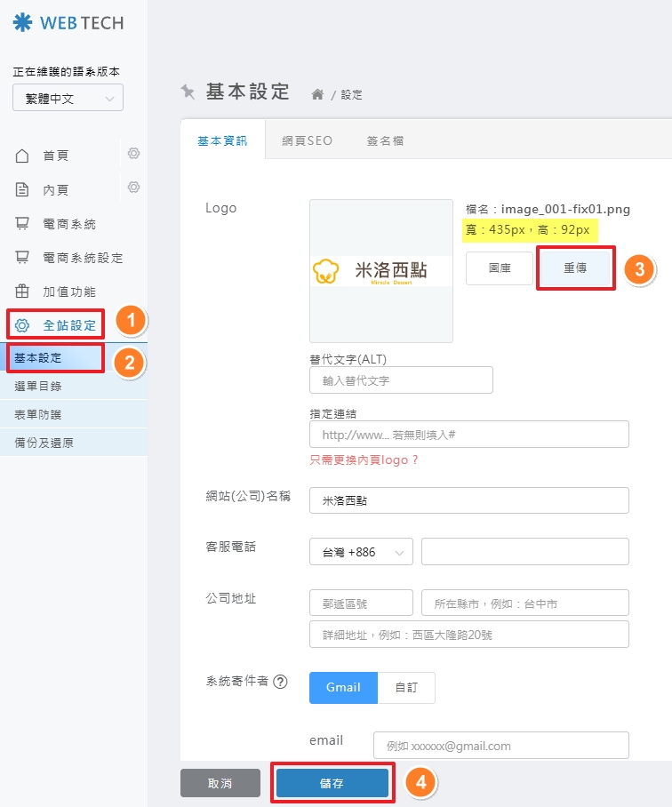
Task: Open 電商系統 cart icon in sidebar
Action: point(23,224)
